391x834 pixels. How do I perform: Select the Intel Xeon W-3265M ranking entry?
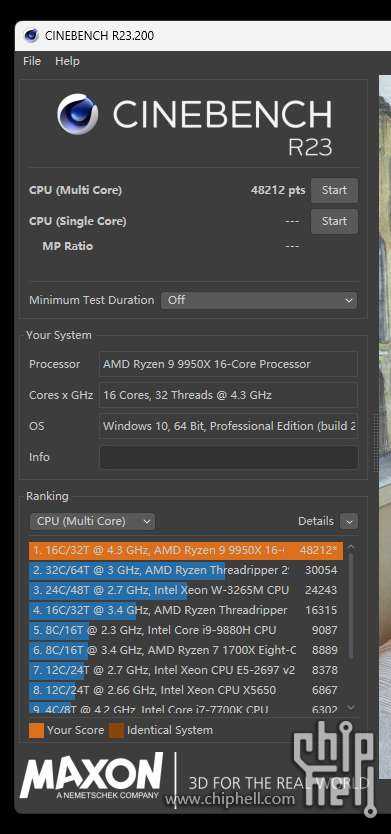186,590
